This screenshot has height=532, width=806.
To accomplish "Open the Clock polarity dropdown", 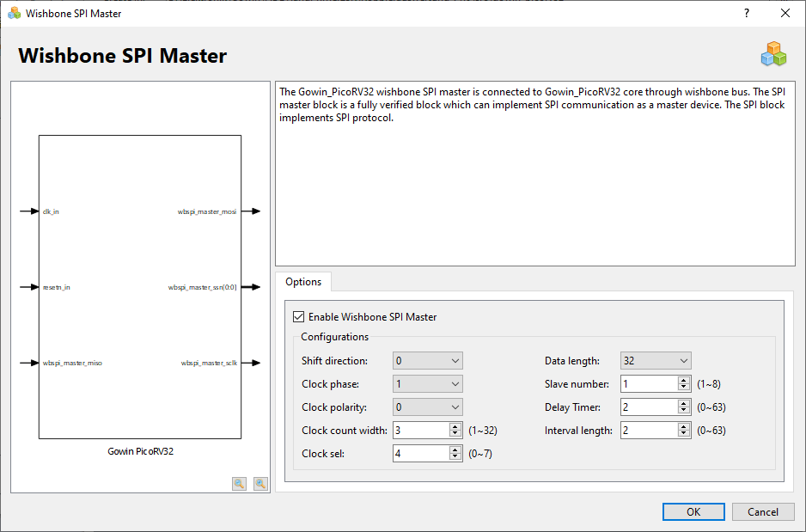I will pyautogui.click(x=428, y=407).
